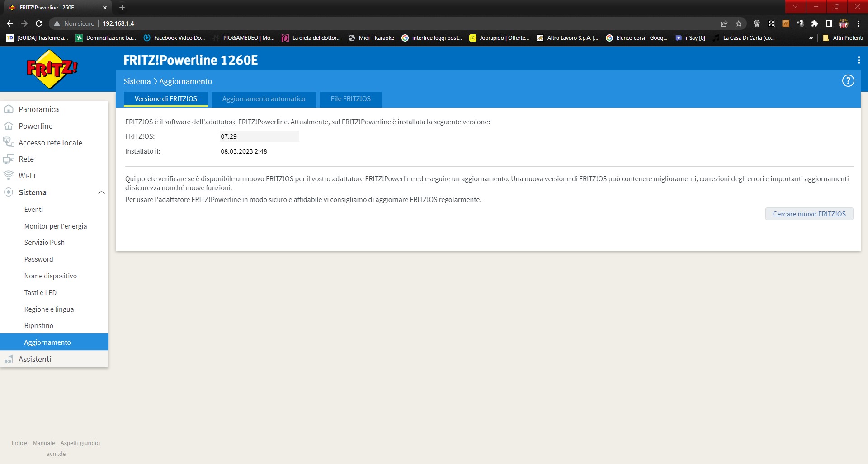Select Eventi under Sistema
The width and height of the screenshot is (868, 464).
[33, 210]
